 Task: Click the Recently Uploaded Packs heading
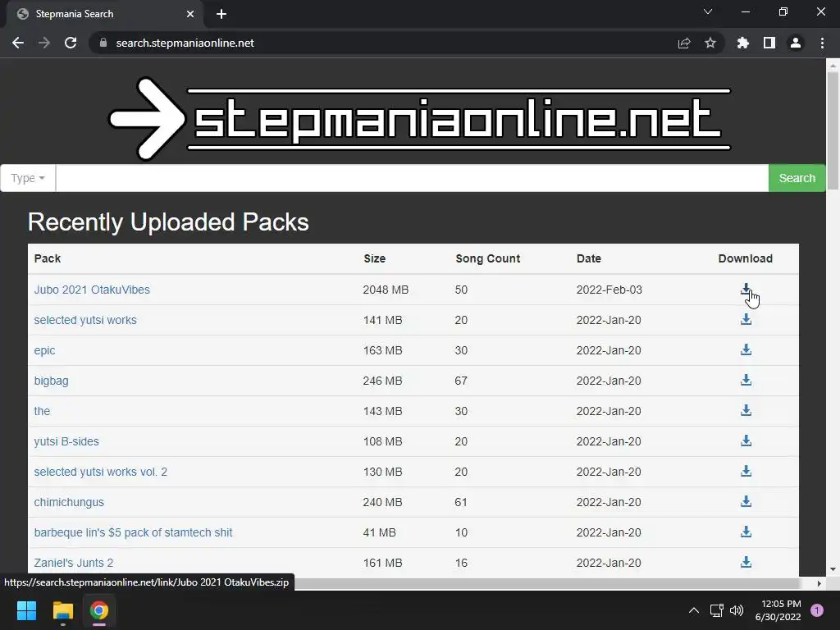point(168,222)
